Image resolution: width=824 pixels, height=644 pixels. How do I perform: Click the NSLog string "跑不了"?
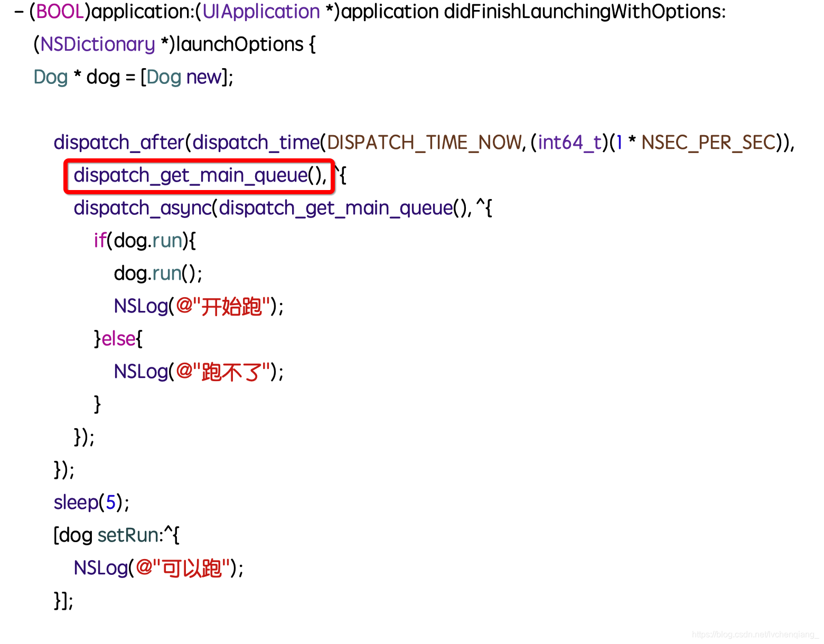[x=223, y=372]
